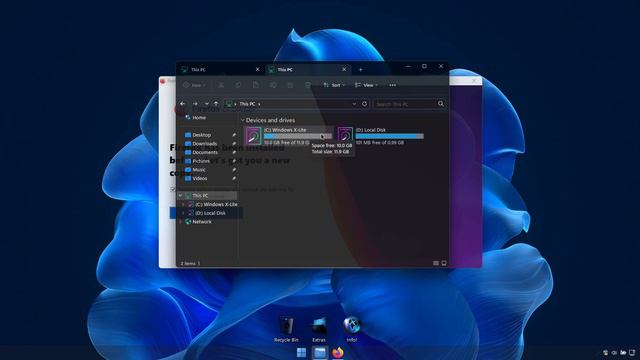Image resolution: width=640 pixels, height=360 pixels.
Task: Open the Documents quick access folder
Action: point(201,152)
